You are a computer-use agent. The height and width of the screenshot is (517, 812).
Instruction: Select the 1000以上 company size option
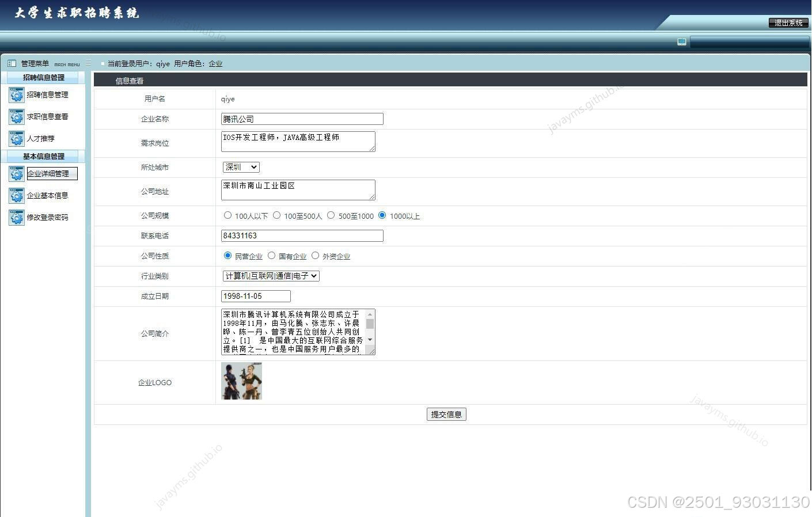point(382,215)
